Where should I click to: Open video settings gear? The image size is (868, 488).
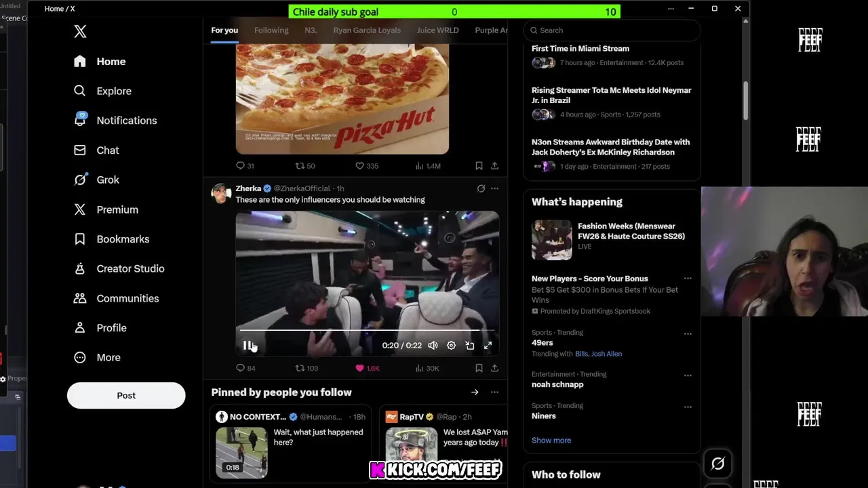click(451, 346)
